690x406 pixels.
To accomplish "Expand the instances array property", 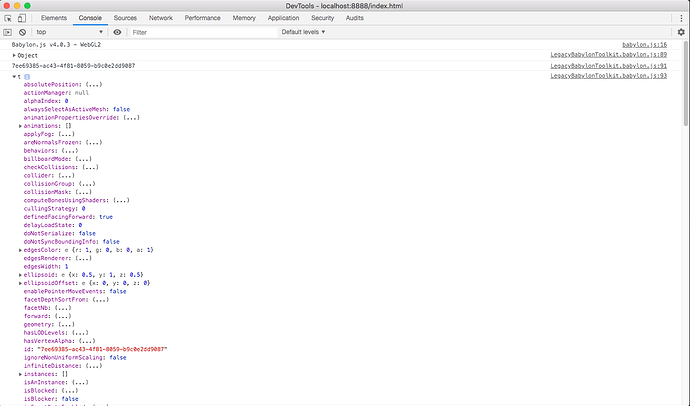I will [x=20, y=374].
